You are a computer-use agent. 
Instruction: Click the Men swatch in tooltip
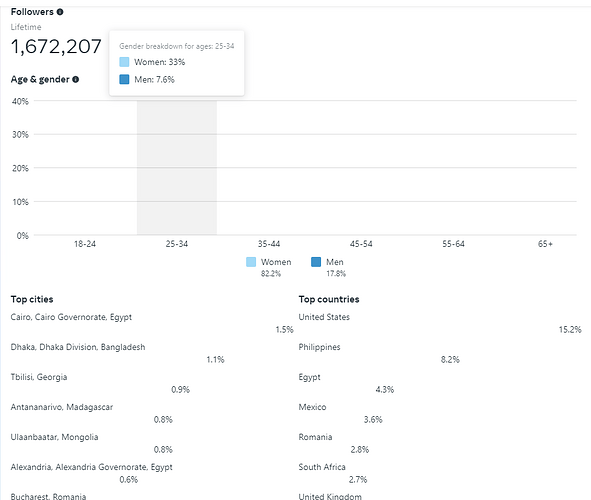(124, 80)
